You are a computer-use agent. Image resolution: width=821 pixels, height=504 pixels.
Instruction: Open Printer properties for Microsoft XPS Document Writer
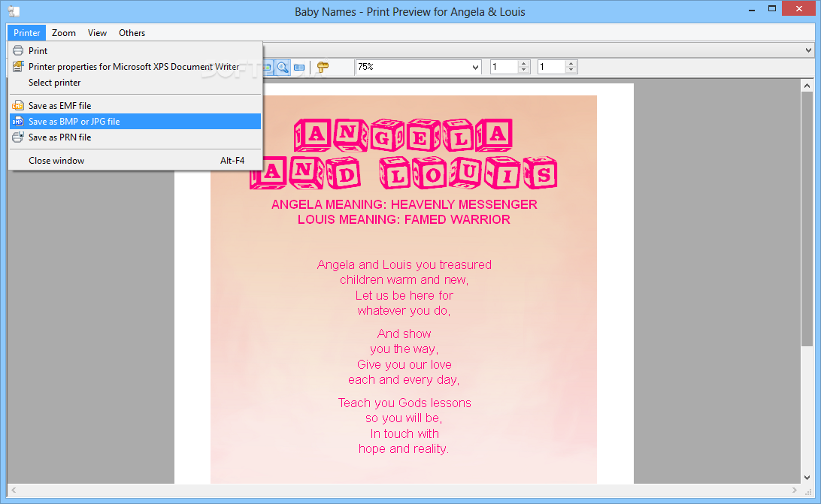135,66
